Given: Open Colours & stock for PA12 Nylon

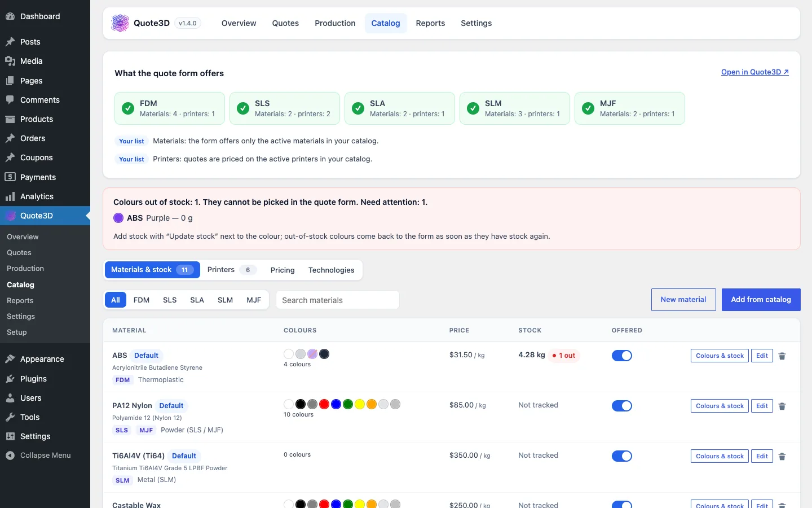Looking at the screenshot, I should (x=720, y=406).
